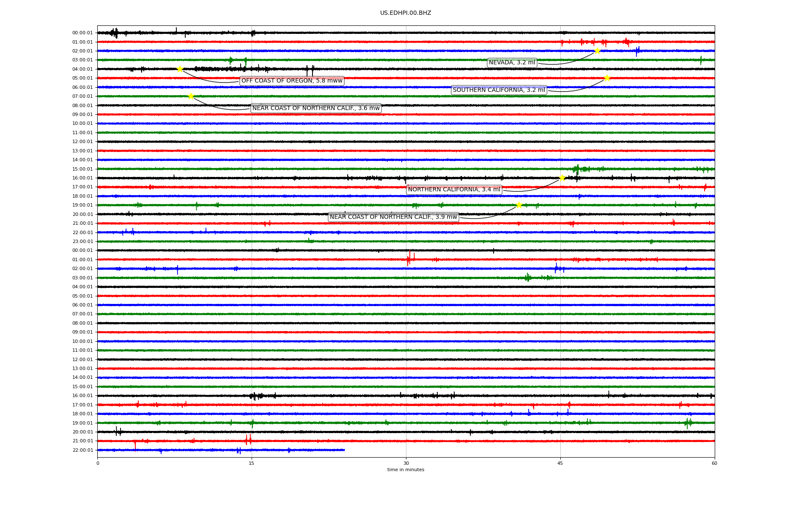This screenshot has height=508, width=812.
Task: Click the Off Coast of Oregon star marker
Action: pos(180,69)
